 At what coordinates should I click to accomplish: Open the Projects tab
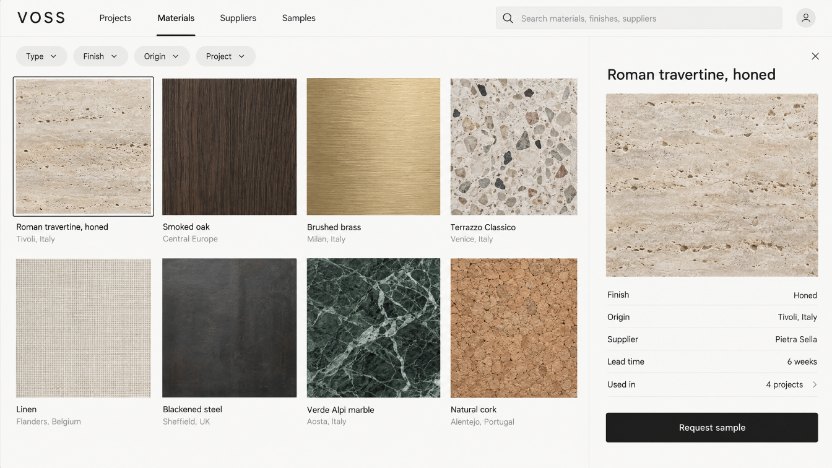[x=115, y=18]
